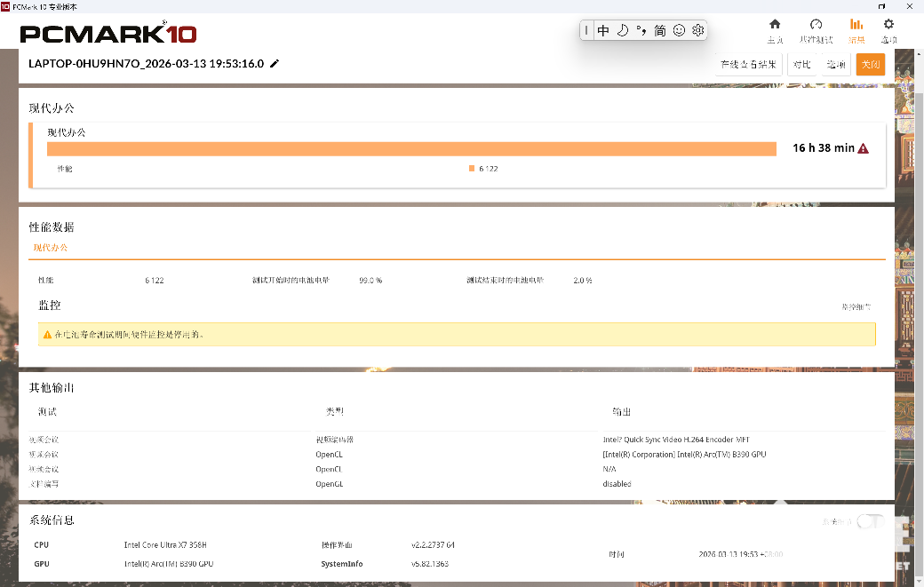924x587 pixels.
Task: Click the vertical scrollbar down arrow
Action: click(x=919, y=581)
